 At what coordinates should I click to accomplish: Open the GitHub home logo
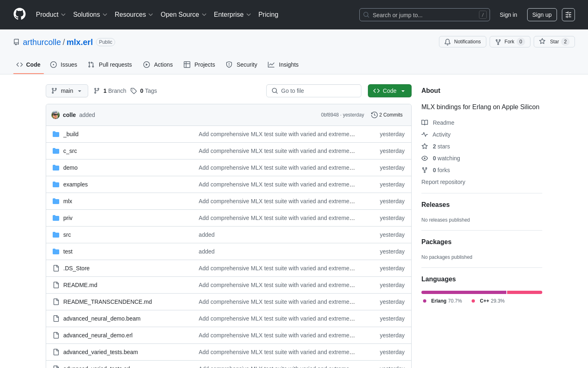pos(20,14)
